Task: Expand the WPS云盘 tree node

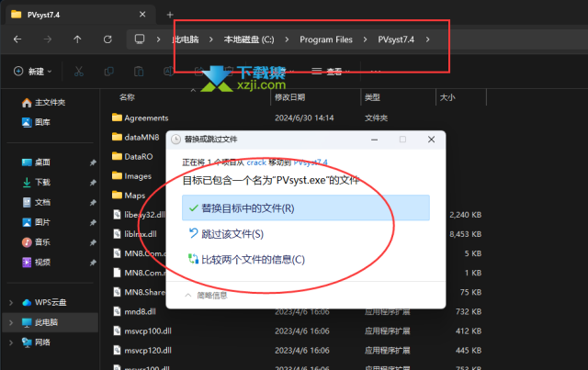Action: point(11,303)
